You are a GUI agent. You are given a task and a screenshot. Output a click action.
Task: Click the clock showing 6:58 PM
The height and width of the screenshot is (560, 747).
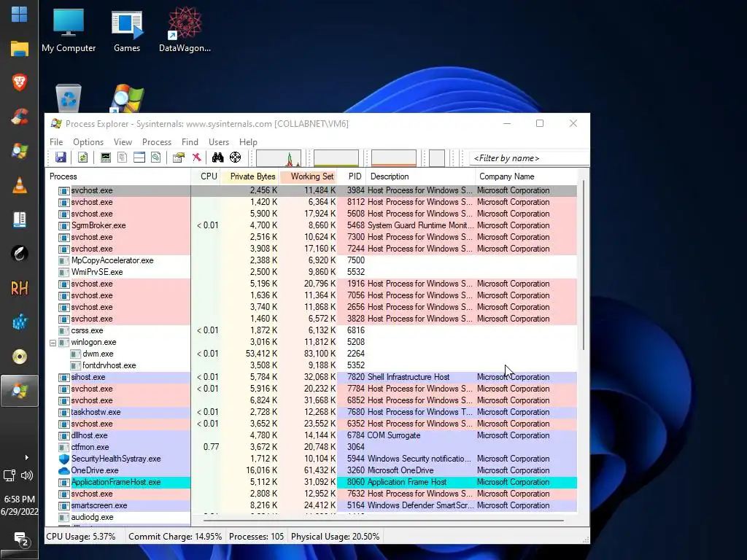(x=19, y=499)
